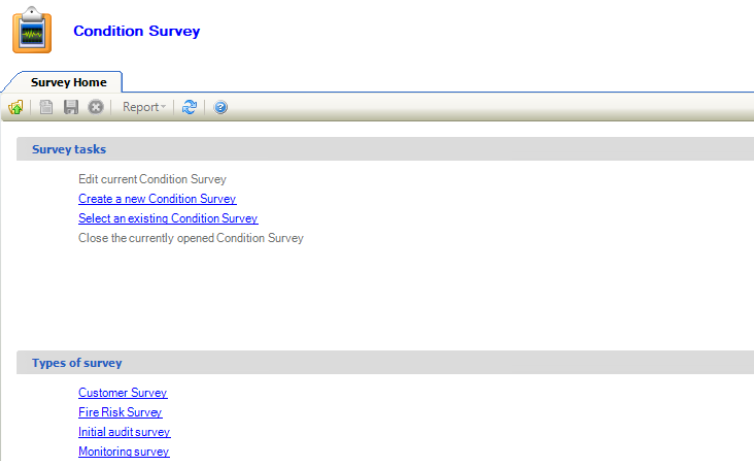754x461 pixels.
Task: Click the refresh arrows icon
Action: pos(190,107)
